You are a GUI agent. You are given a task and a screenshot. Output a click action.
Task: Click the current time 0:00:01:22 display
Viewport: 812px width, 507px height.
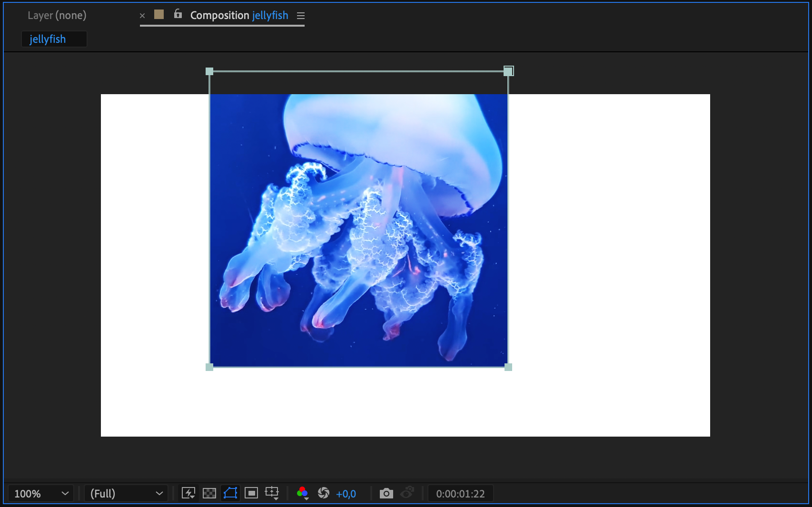click(x=460, y=494)
